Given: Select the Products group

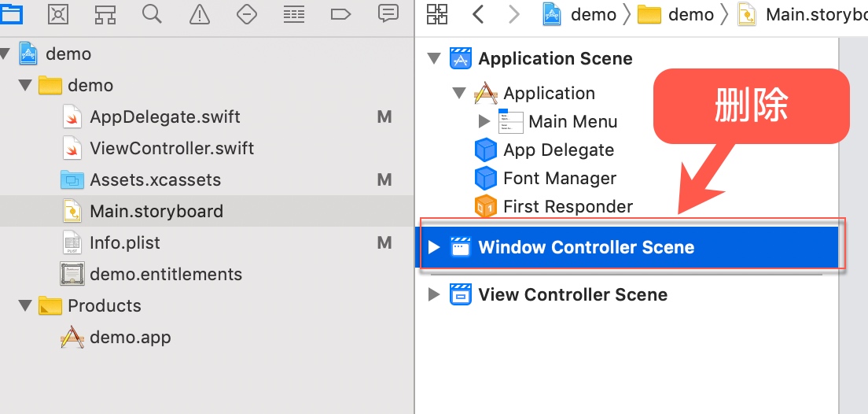Looking at the screenshot, I should click(104, 305).
